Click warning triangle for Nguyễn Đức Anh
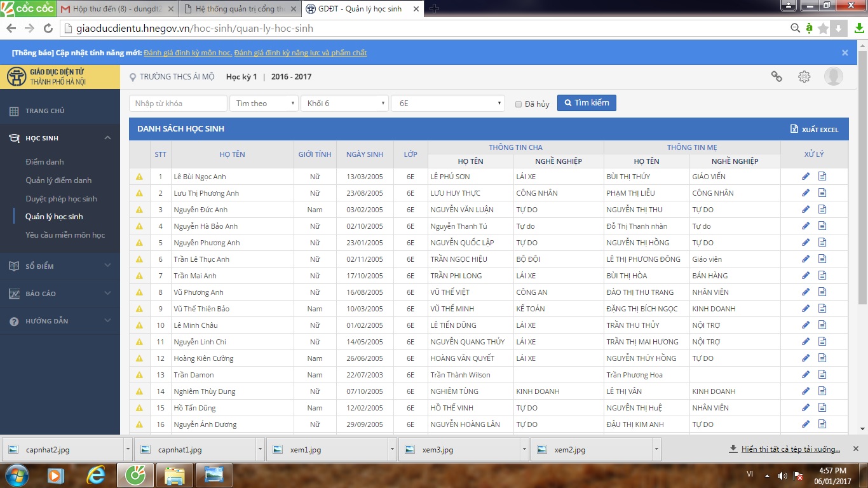868x488 pixels. pyautogui.click(x=139, y=210)
